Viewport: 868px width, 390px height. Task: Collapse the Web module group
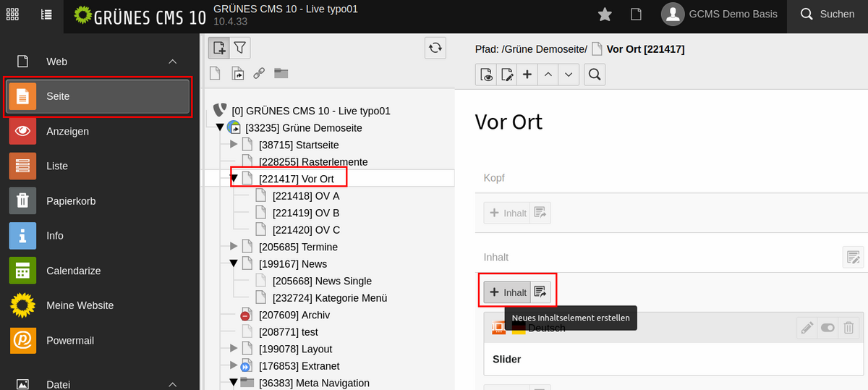(172, 62)
